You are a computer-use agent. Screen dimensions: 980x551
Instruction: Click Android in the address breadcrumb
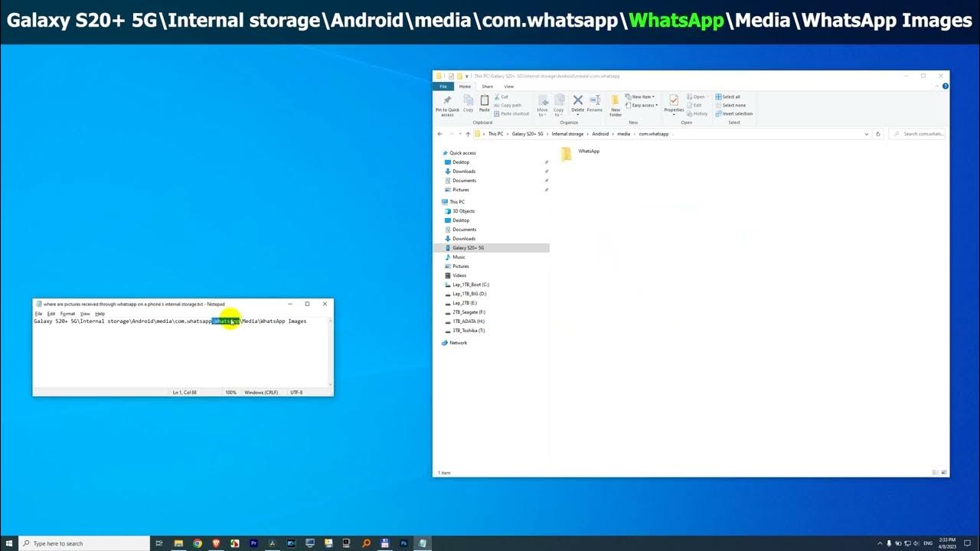tap(600, 134)
